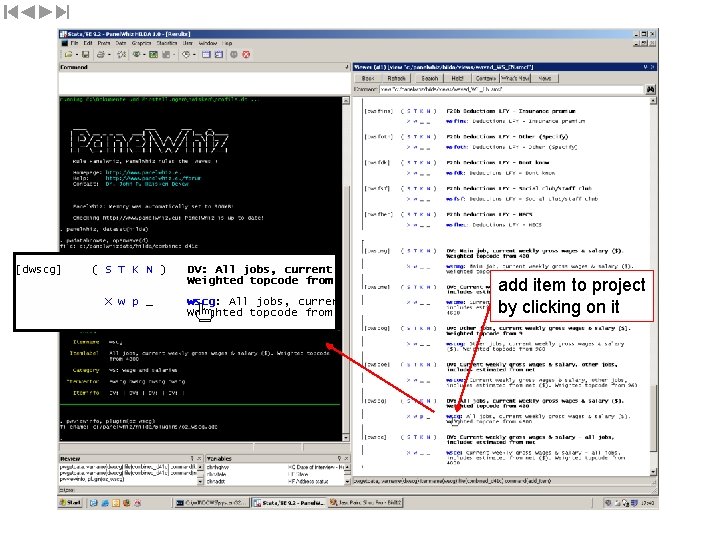The width and height of the screenshot is (720, 540).
Task: Click inside the Command window input area
Action: coord(204,83)
